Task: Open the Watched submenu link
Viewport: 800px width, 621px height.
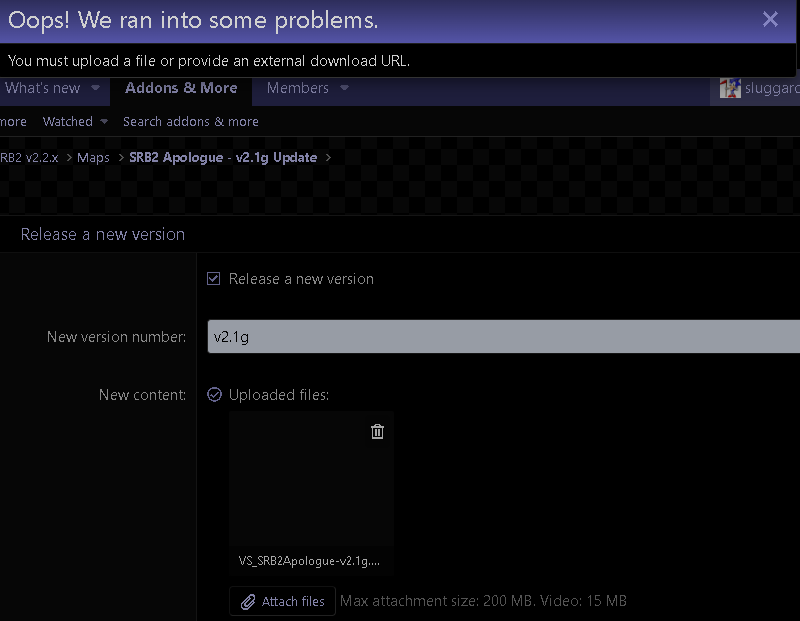Action: 67,121
